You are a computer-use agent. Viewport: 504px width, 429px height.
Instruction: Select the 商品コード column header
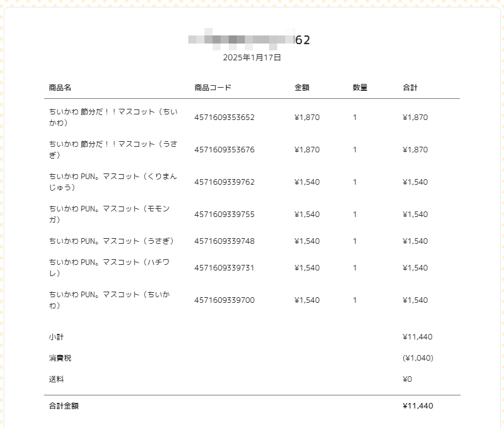[x=213, y=88]
